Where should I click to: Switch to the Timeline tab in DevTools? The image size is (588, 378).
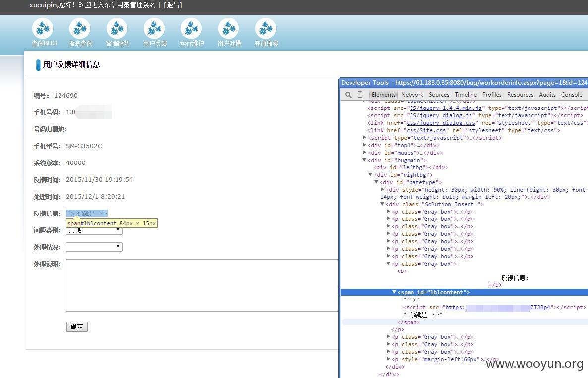click(466, 95)
